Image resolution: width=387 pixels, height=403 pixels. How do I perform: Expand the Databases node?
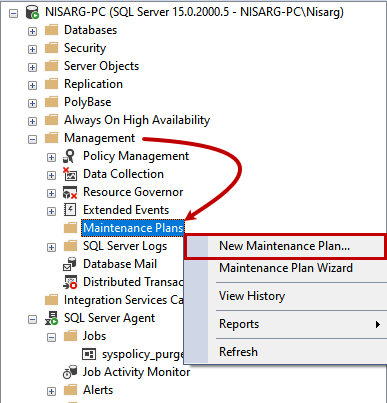32,32
